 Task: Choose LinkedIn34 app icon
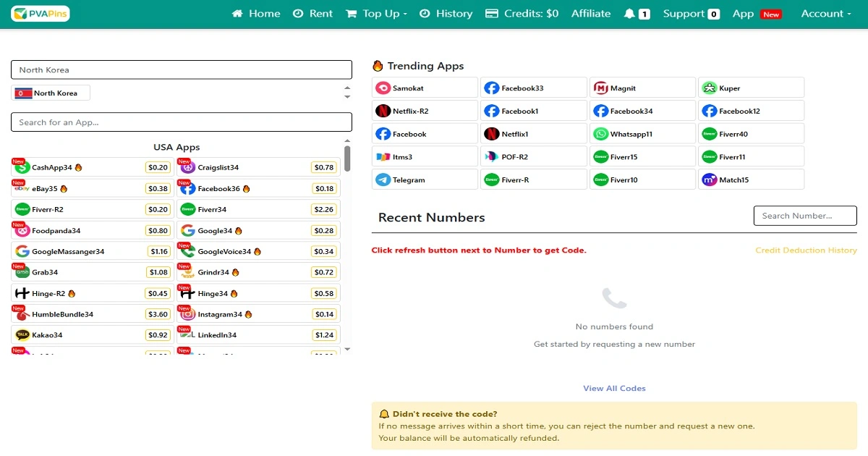[x=187, y=335]
